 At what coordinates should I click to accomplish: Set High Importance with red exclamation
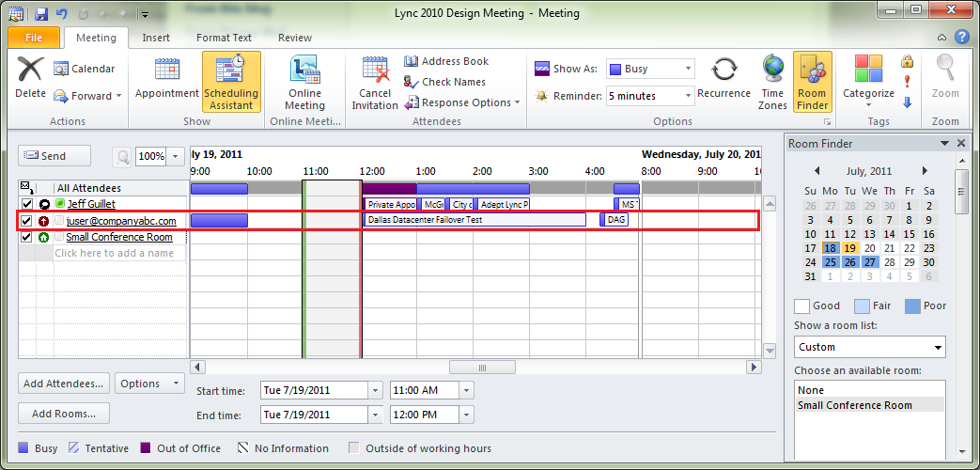[x=907, y=82]
